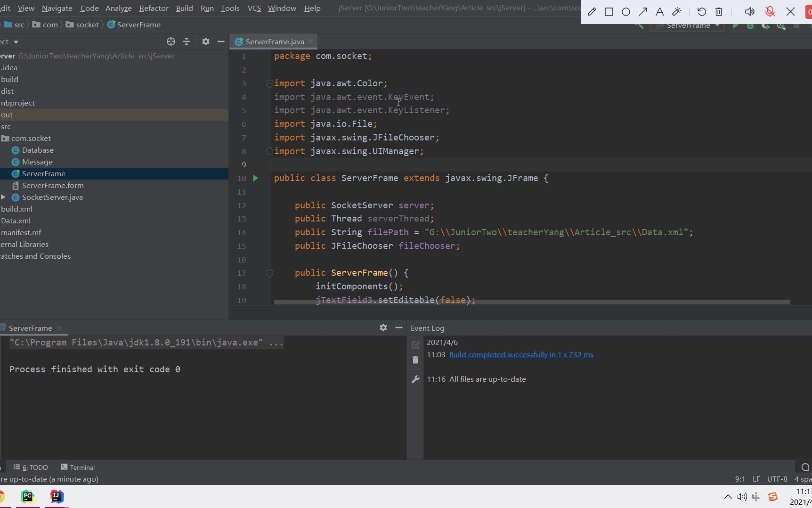Viewport: 812px width, 508px height.
Task: Select the rectangle annotation tool
Action: 609,12
